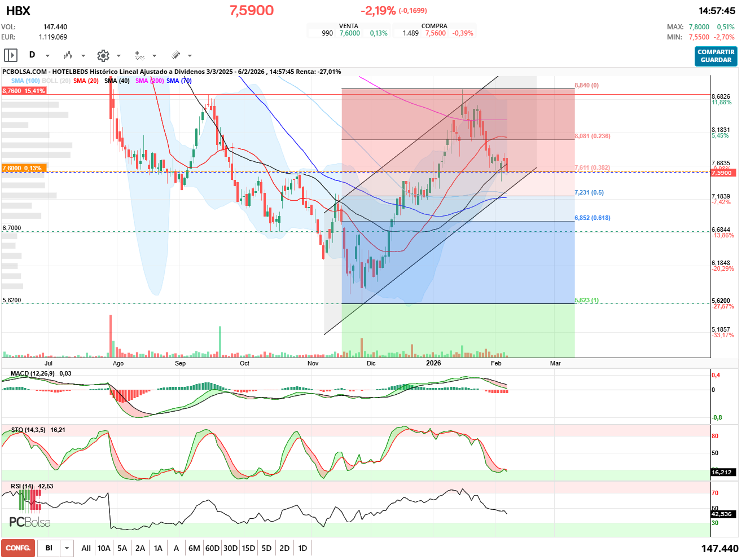
Task: Click the add indicator line icon
Action: coord(139,55)
